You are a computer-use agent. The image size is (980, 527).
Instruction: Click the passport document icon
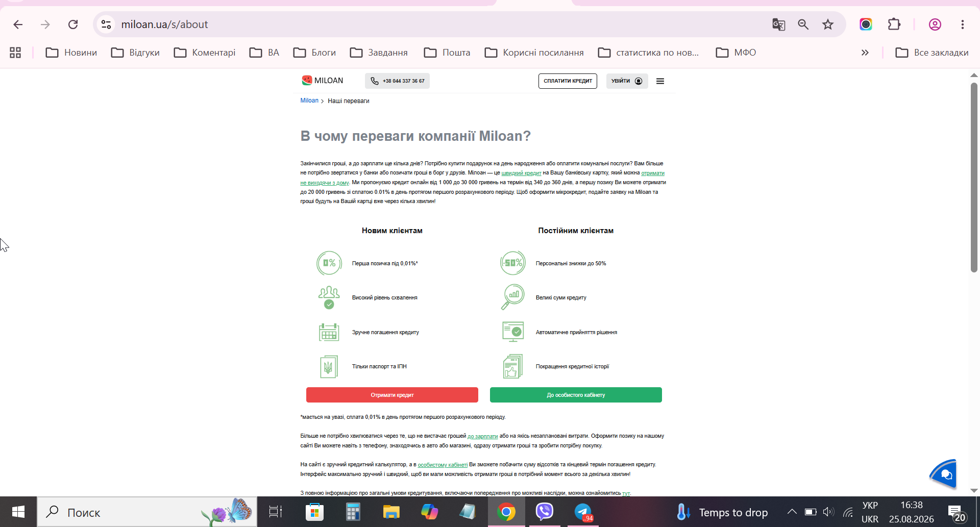coord(329,366)
